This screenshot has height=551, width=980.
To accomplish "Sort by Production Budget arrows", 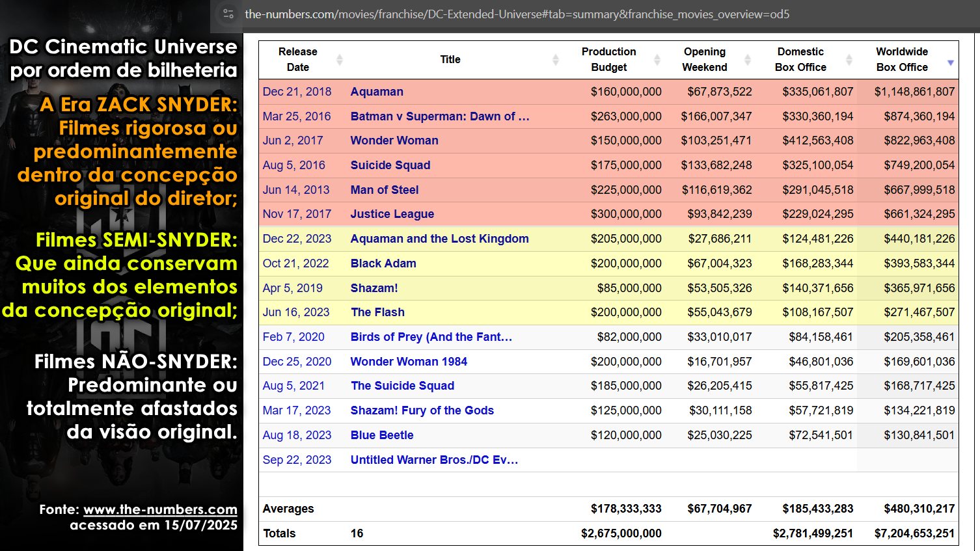I will click(657, 60).
